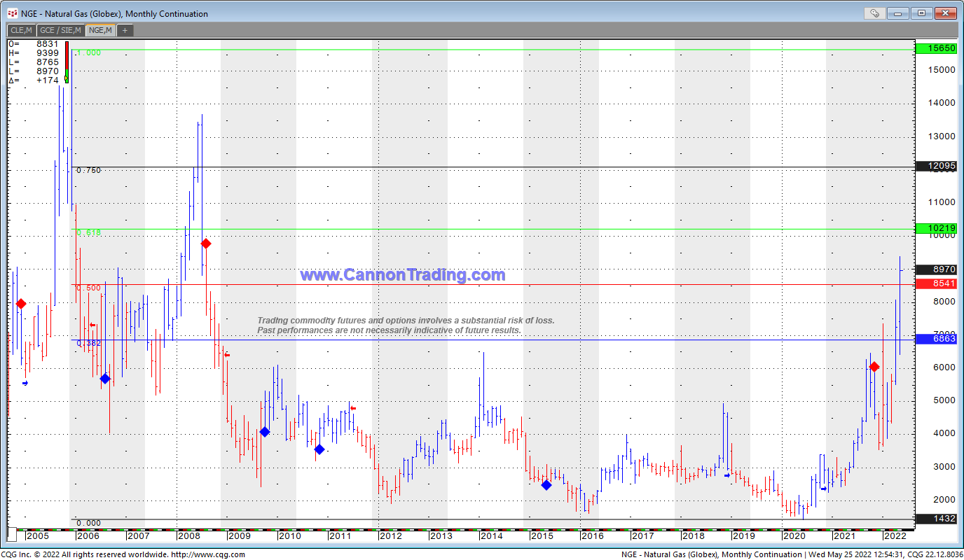Click the www.cqg.com link in footer
This screenshot has width=964, height=560.
coord(208,554)
